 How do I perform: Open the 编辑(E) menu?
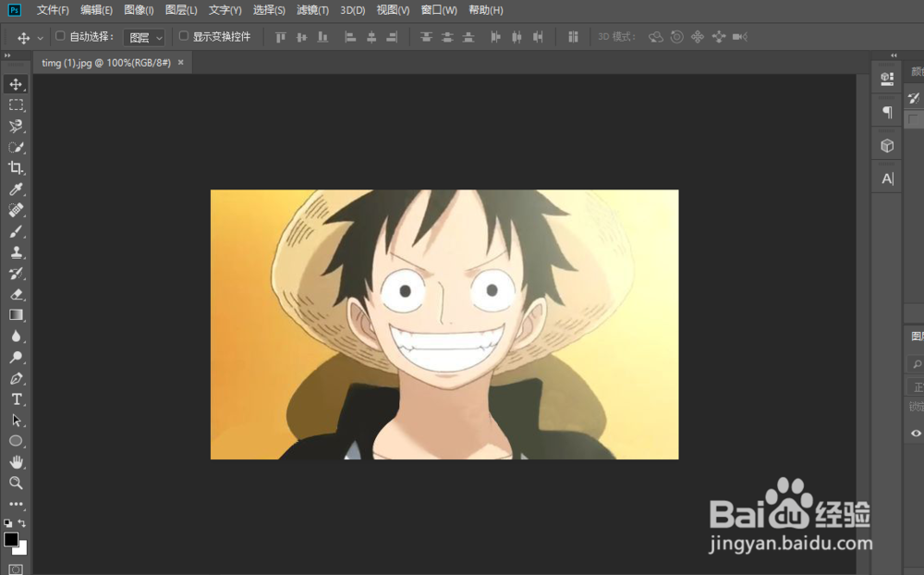96,10
